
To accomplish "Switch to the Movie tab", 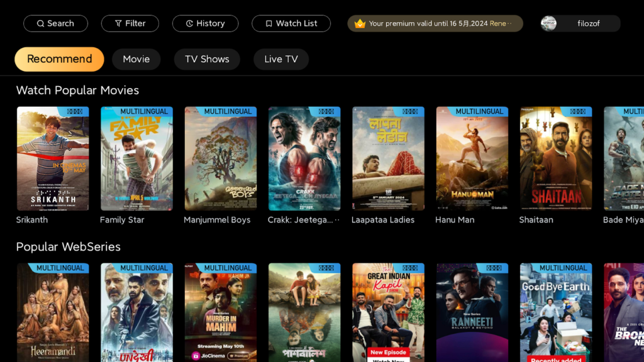I will pos(136,59).
